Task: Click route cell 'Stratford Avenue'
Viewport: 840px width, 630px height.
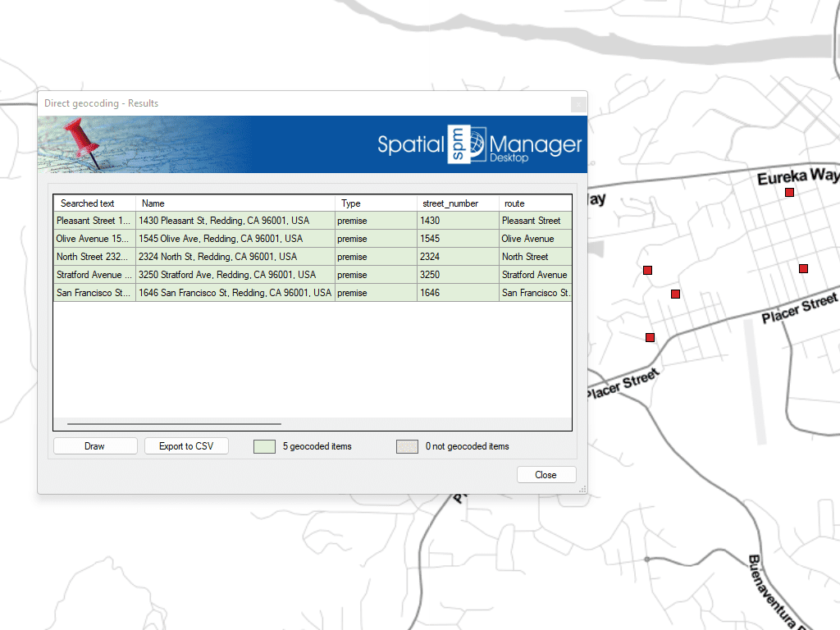Action: click(x=535, y=275)
